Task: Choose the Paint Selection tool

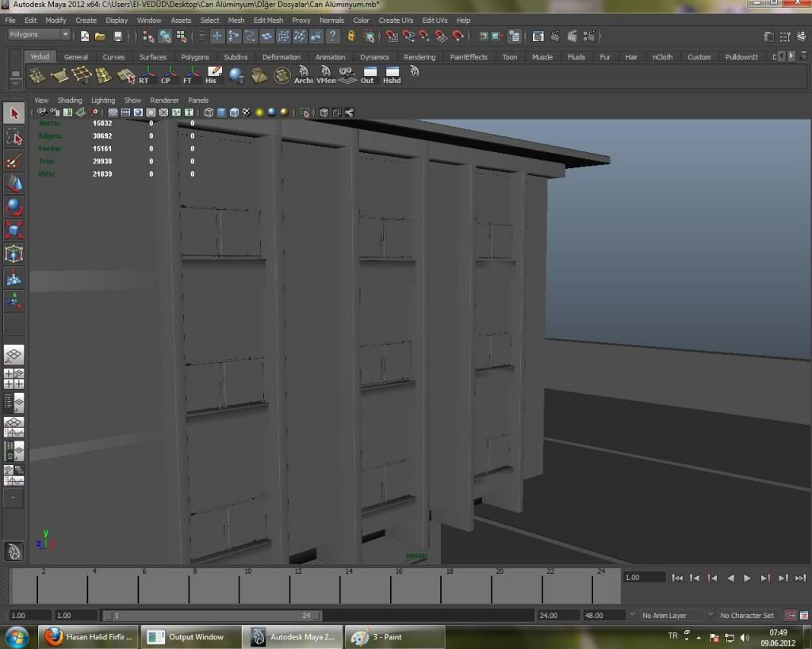Action: click(x=14, y=160)
